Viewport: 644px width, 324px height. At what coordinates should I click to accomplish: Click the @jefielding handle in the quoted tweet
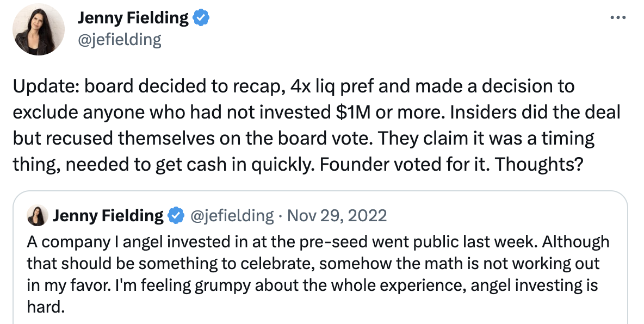tap(231, 216)
